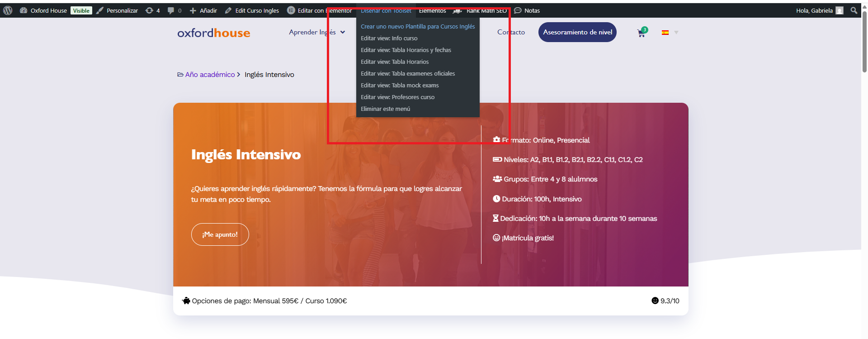
Task: Select the Spanish flag language icon
Action: point(665,33)
